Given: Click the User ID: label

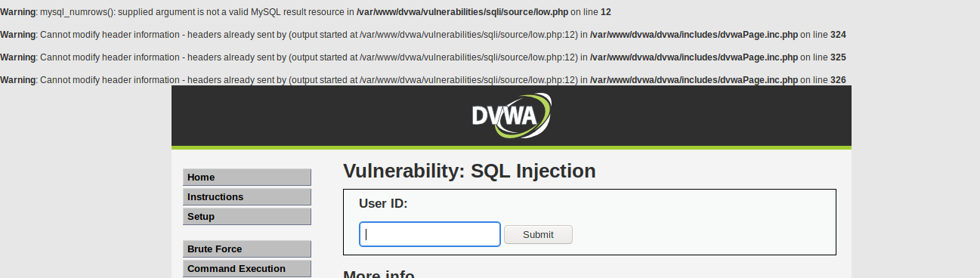Looking at the screenshot, I should 383,203.
